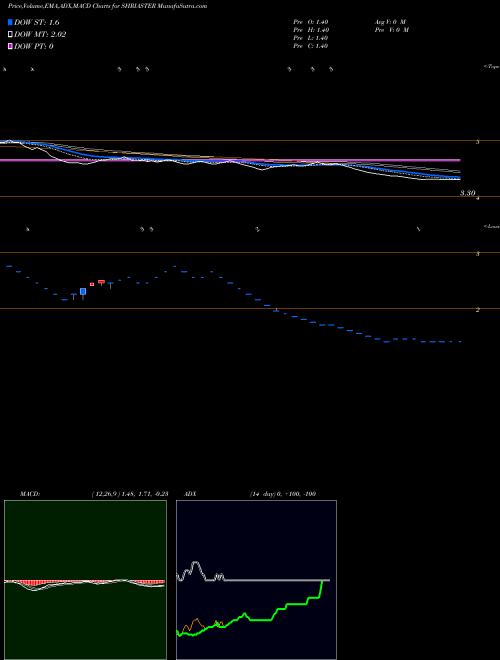Click the 'Pre L: 1.40' value
The height and width of the screenshot is (660, 500).
tap(311, 38)
